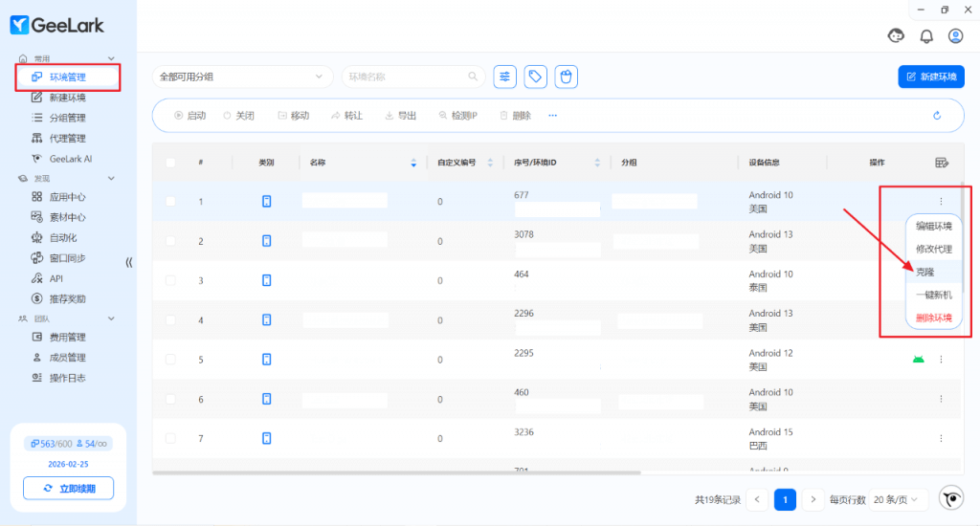This screenshot has width=980, height=526.
Task: Click the notification bell icon
Action: 926,36
